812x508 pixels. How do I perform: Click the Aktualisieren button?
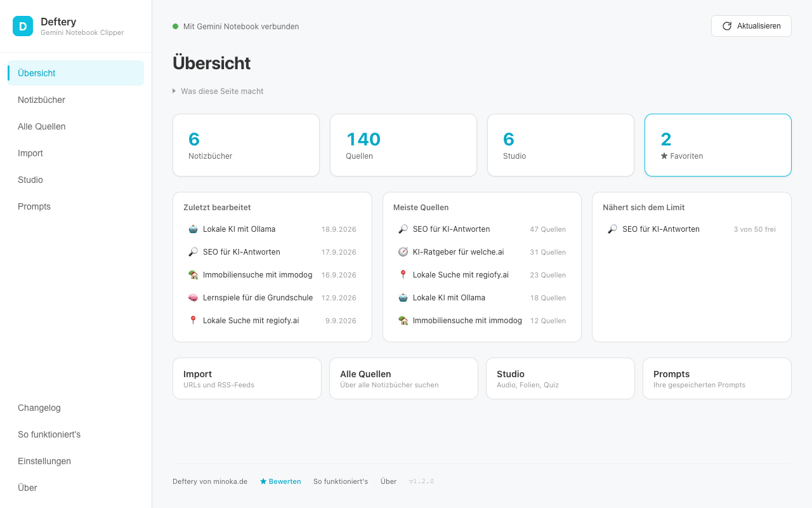[751, 26]
